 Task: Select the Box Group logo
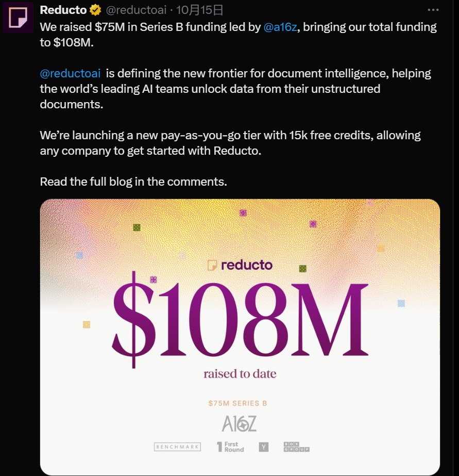pos(296,447)
